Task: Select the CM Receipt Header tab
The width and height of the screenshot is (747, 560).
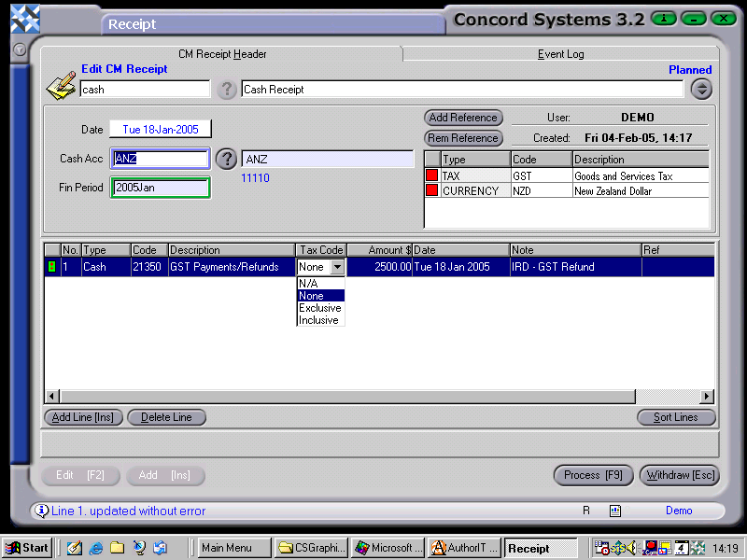Action: [222, 54]
